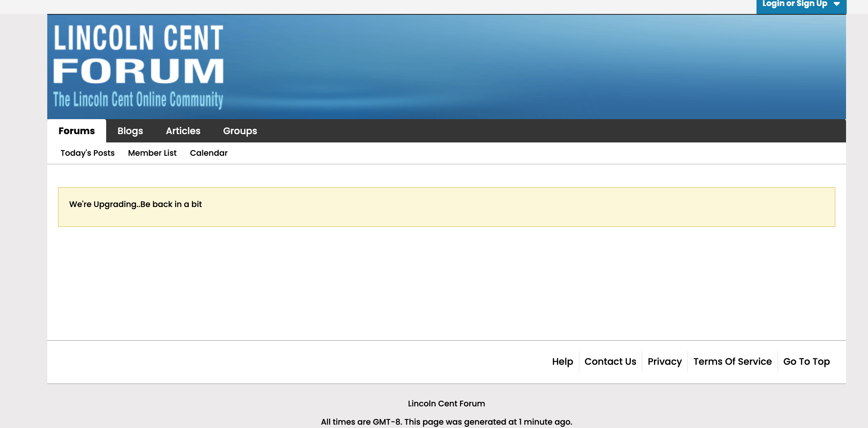Click the Help footer link
This screenshot has height=428, width=868.
point(562,362)
